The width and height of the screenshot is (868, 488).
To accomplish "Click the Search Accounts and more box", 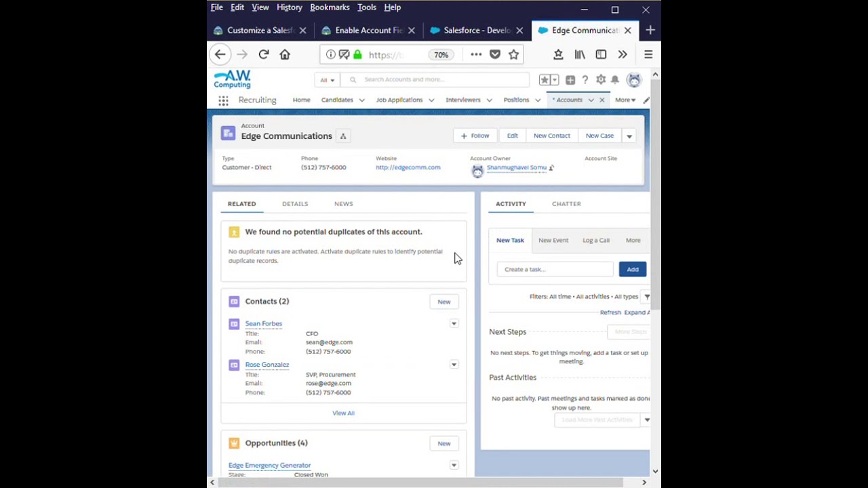I will (x=435, y=80).
